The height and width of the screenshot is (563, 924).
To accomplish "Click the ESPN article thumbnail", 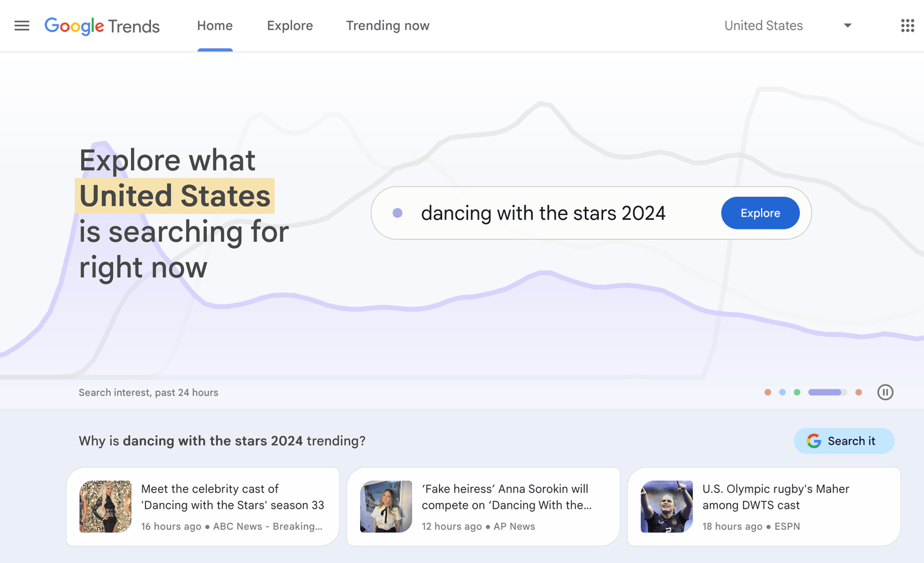I will coord(667,507).
